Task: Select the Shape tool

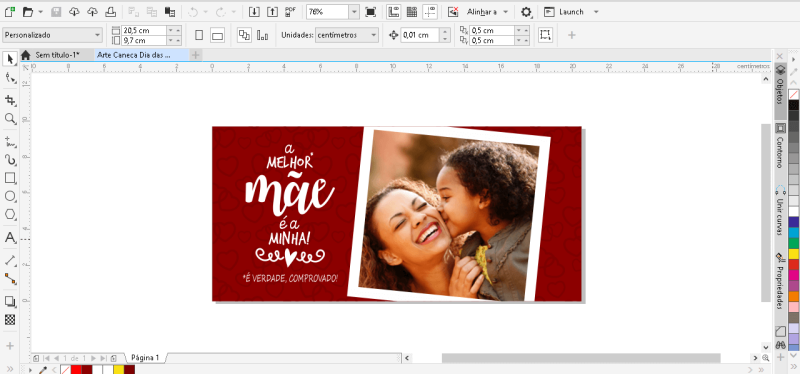Action: (10, 78)
